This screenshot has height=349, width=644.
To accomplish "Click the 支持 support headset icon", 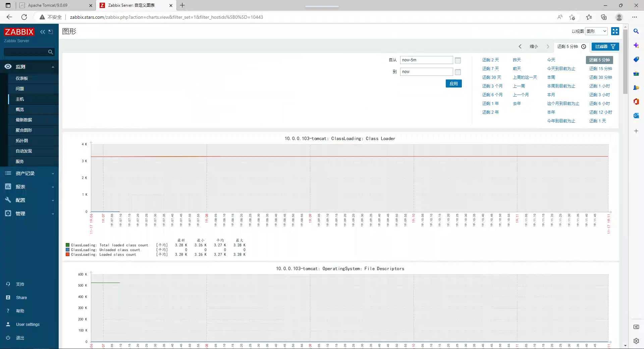I will click(8, 284).
